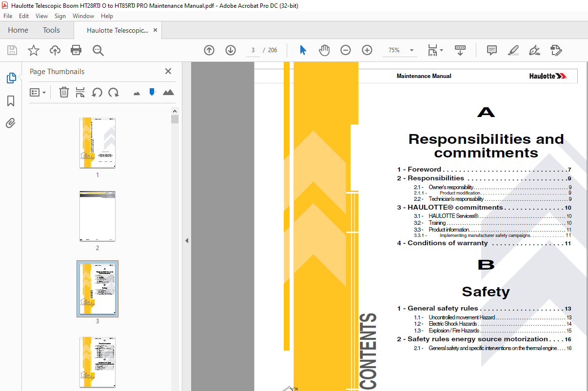Close the Page Thumbnails panel
This screenshot has width=588, height=391.
click(168, 71)
